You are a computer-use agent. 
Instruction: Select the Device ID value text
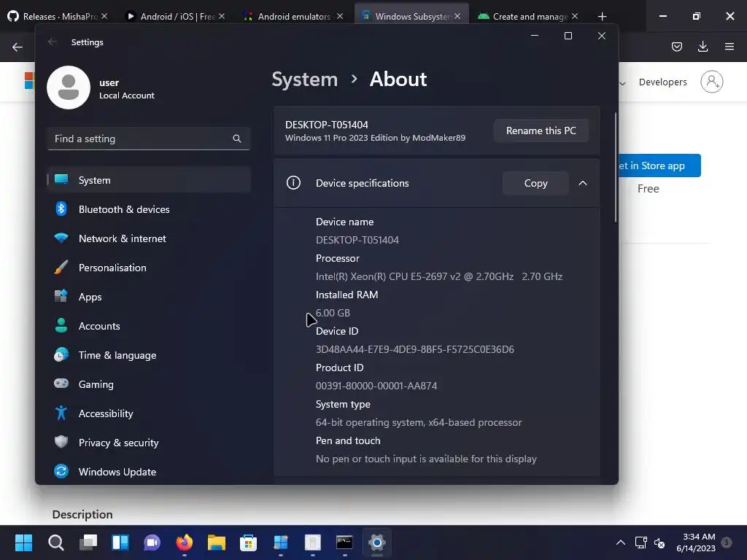(x=415, y=349)
